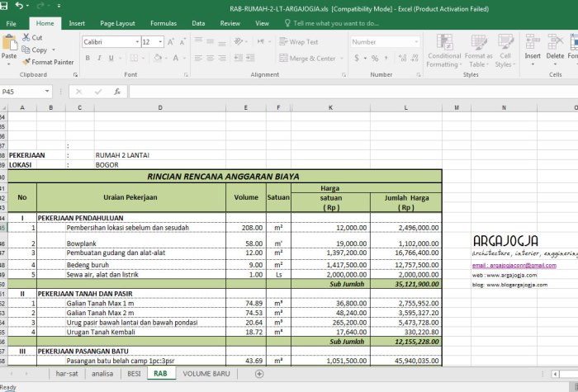This screenshot has width=578, height=392.
Task: Apply font color with the A icon
Action: pos(176,58)
